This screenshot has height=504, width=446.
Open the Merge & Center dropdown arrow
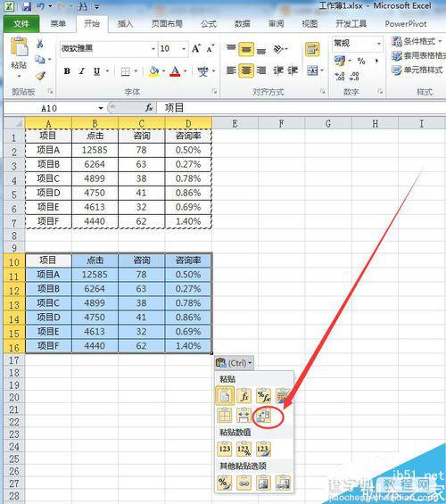tap(322, 70)
